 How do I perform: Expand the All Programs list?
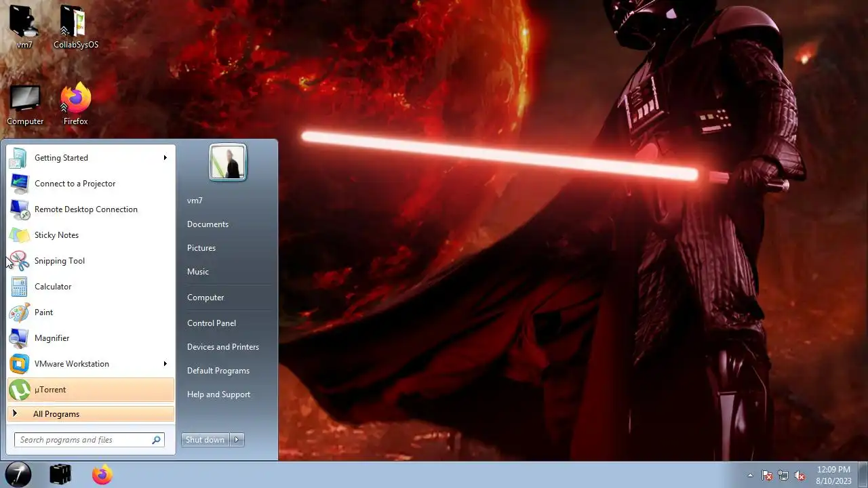(91, 414)
